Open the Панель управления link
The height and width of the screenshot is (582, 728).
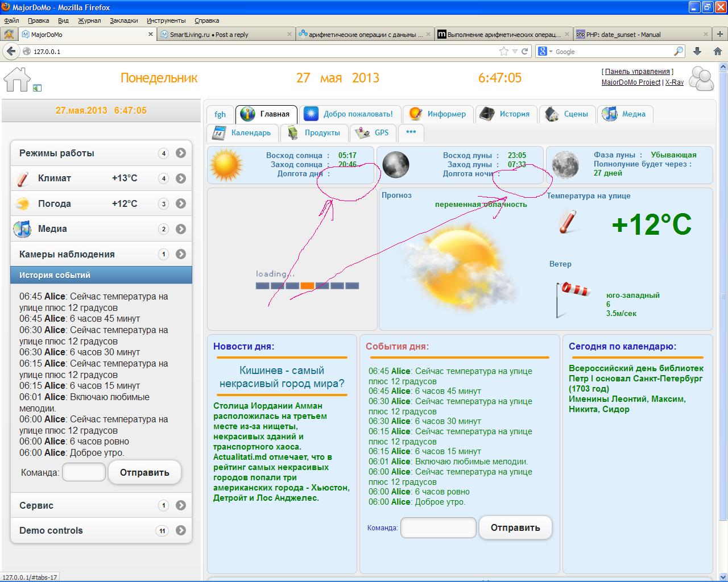(x=637, y=72)
